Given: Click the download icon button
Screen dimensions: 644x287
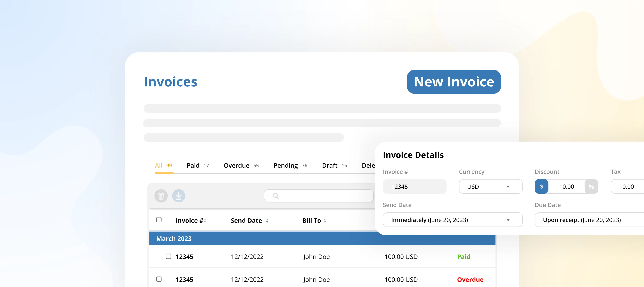Looking at the screenshot, I should point(178,196).
